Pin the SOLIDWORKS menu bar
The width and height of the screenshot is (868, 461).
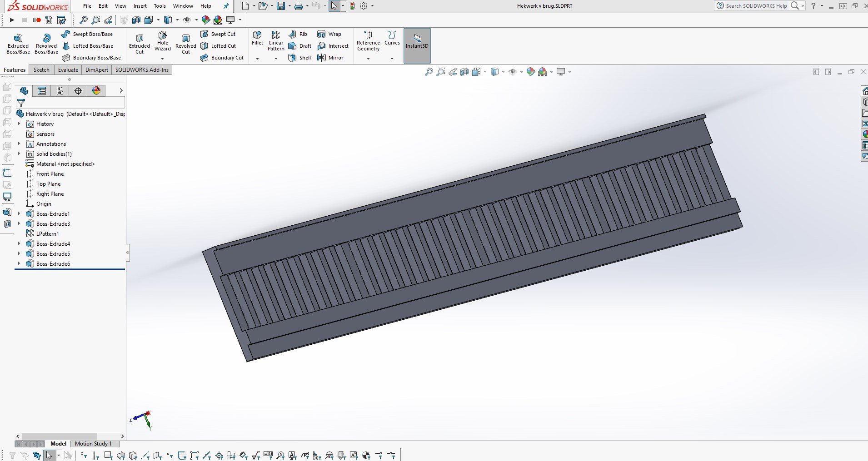tap(226, 6)
